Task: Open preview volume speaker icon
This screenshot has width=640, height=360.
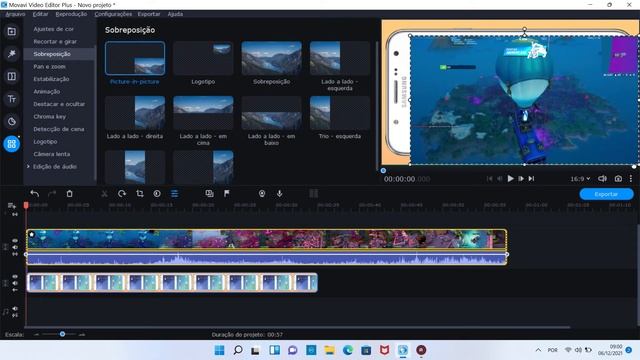Action: (x=602, y=178)
